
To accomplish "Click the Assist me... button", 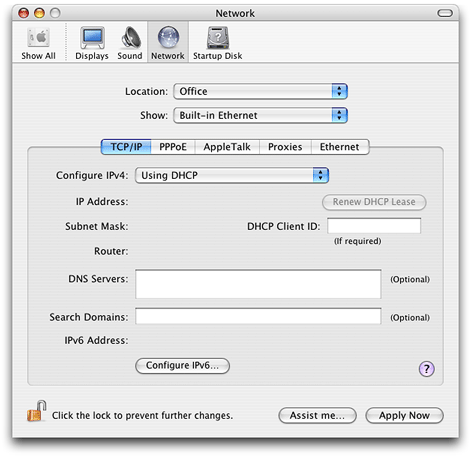I will (317, 416).
